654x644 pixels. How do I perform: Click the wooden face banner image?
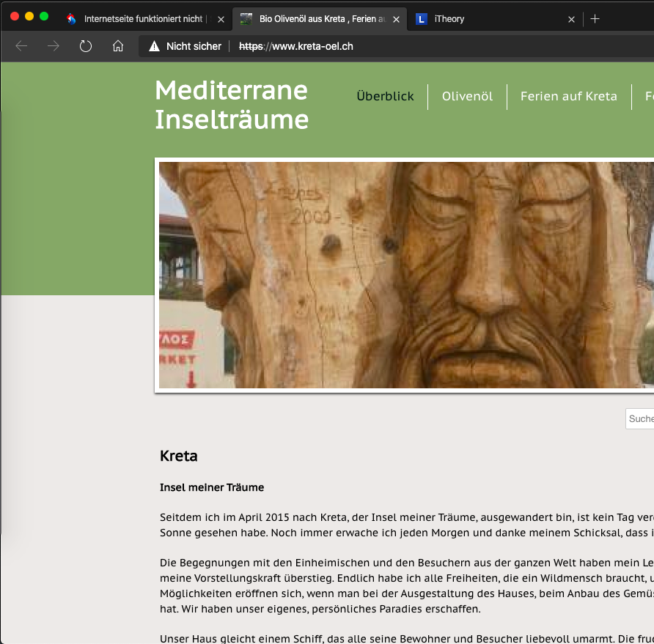click(x=405, y=275)
